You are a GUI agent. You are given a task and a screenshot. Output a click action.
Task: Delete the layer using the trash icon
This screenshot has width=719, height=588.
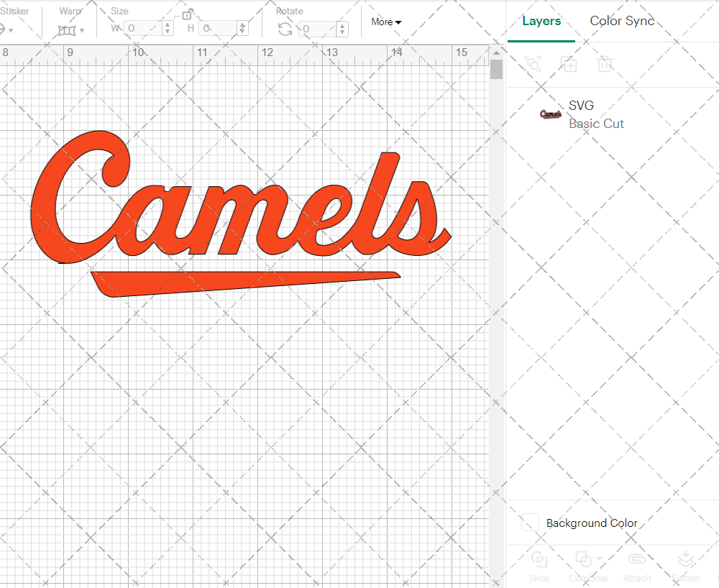605,64
